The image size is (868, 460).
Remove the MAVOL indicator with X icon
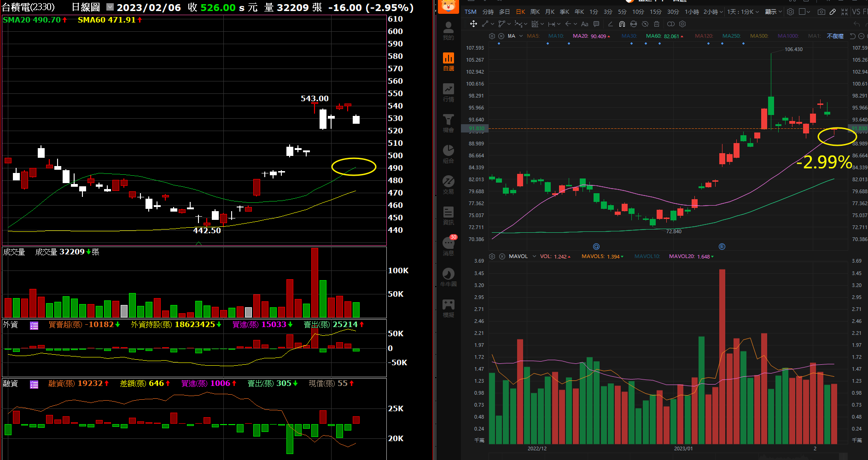tap(502, 256)
